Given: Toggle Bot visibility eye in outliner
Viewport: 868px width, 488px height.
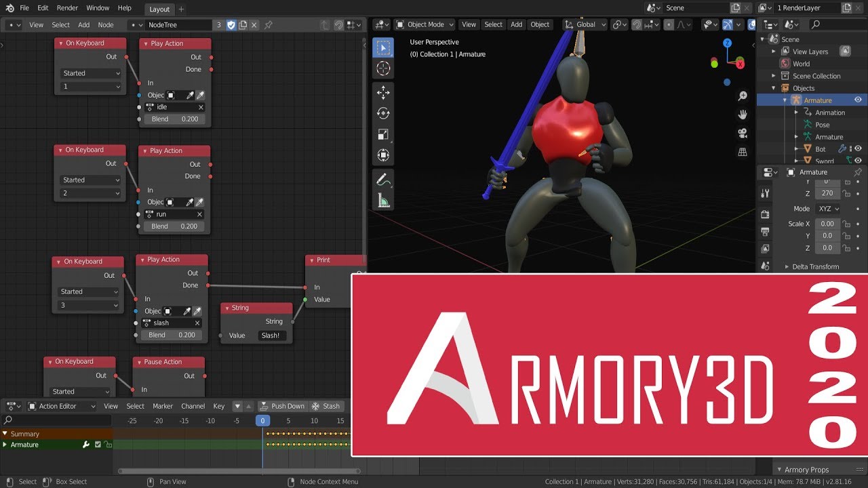Looking at the screenshot, I should click(x=858, y=149).
